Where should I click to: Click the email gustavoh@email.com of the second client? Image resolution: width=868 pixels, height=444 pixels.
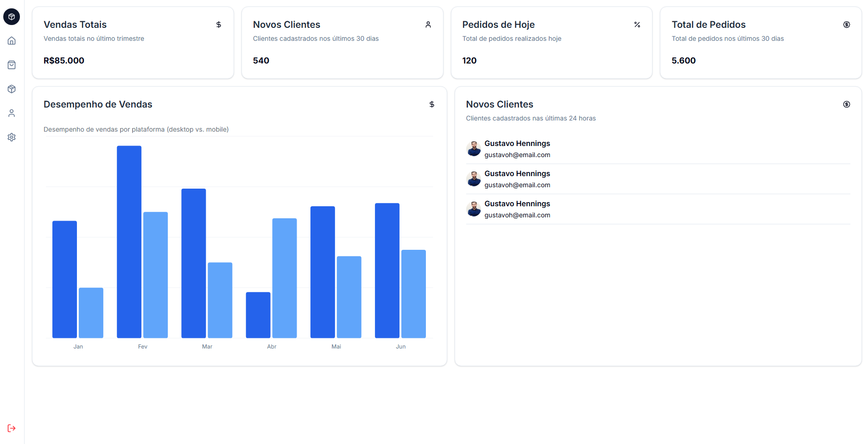(518, 185)
